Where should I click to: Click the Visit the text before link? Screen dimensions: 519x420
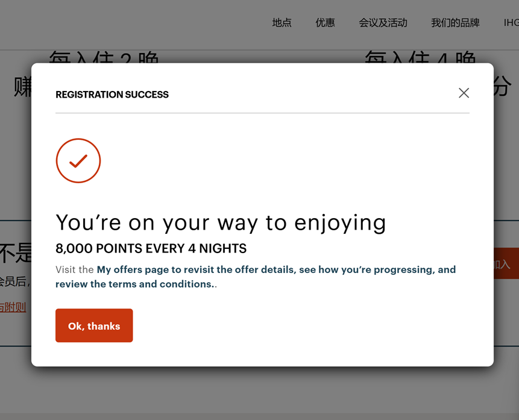coord(75,269)
